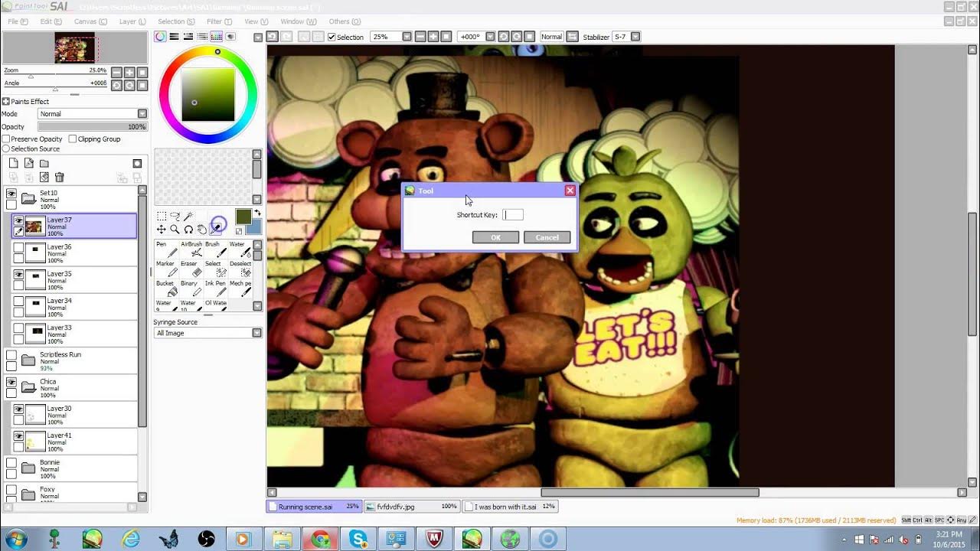
Task: Click the navigator preview thumbnail
Action: coord(75,48)
